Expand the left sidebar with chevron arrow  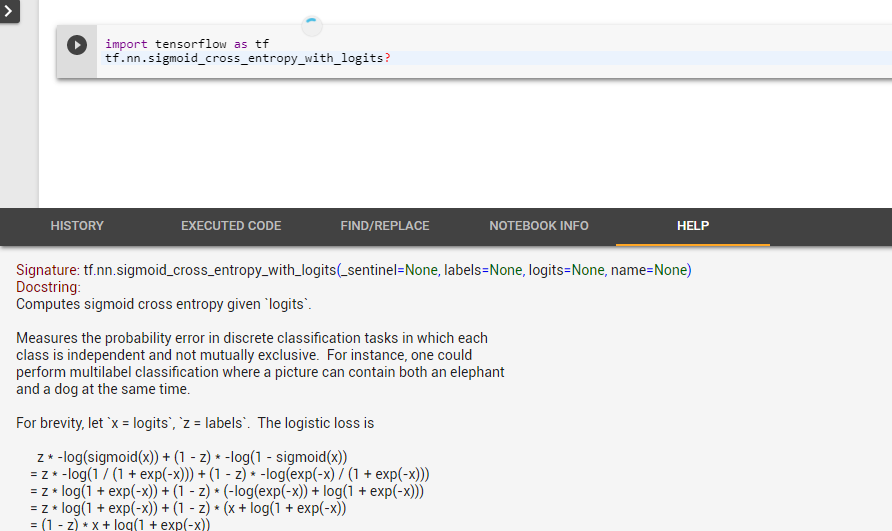tap(9, 11)
